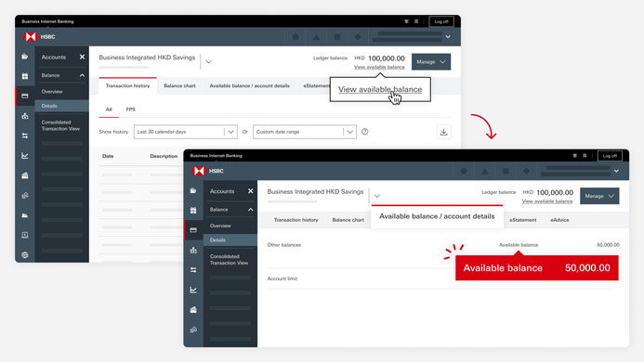Open the line chart icon in front window sidebar
Image resolution: width=644 pixels, height=362 pixels.
193,290
